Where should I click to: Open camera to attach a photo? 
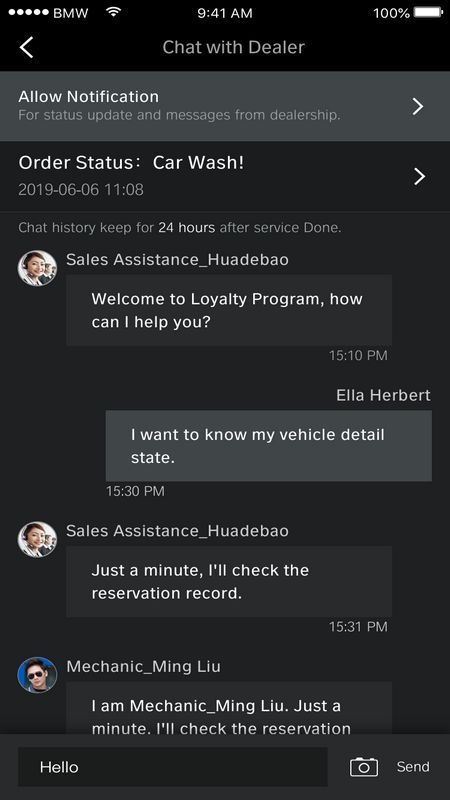coord(364,767)
